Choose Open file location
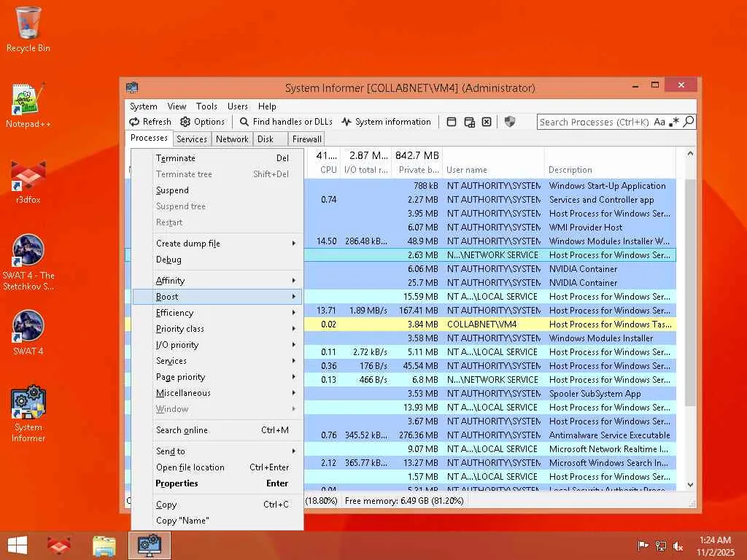 217,467
